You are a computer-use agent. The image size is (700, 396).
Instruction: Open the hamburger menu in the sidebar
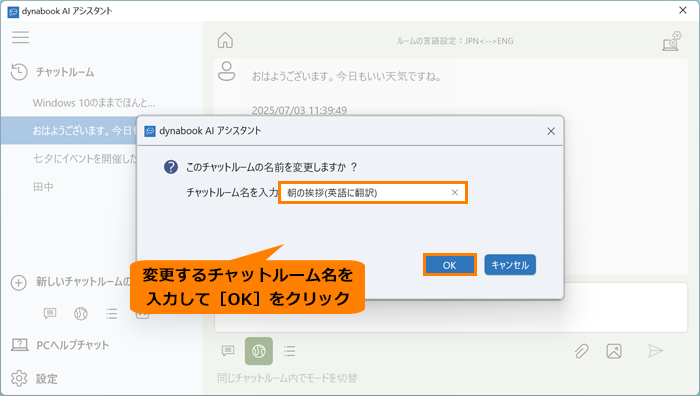(21, 37)
